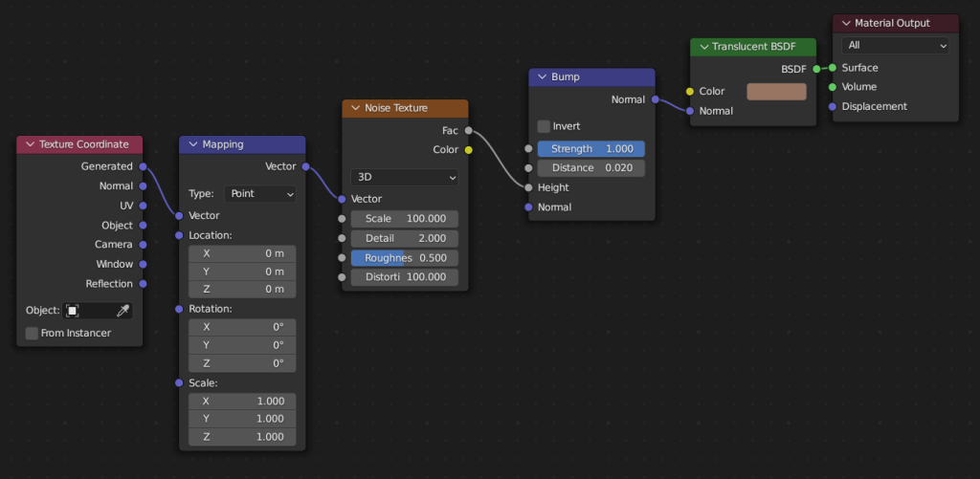Viewport: 980px width, 479px height.
Task: Toggle the Invert checkbox in Bump node
Action: pos(544,126)
